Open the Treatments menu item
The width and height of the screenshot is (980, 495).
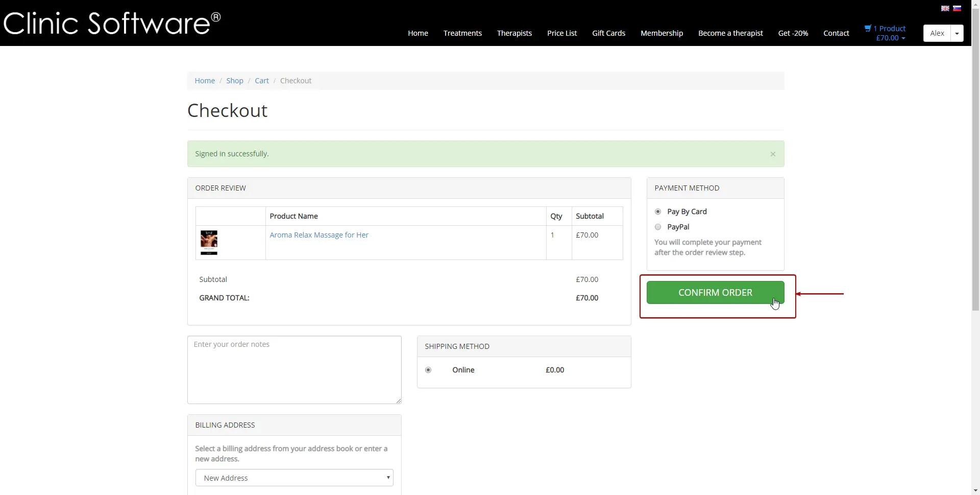tap(462, 33)
